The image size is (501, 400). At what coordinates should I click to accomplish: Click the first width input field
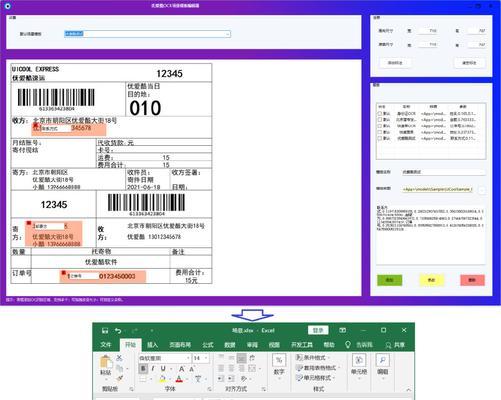point(428,31)
